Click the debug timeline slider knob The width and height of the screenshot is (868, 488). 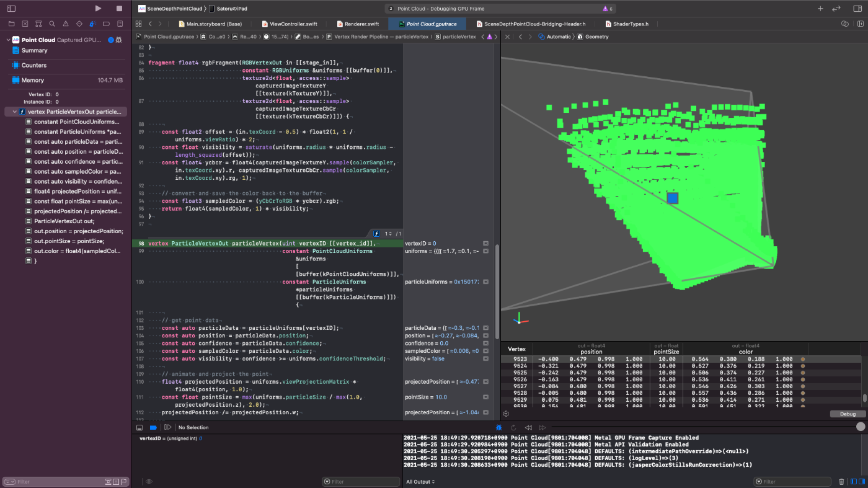pos(860,427)
